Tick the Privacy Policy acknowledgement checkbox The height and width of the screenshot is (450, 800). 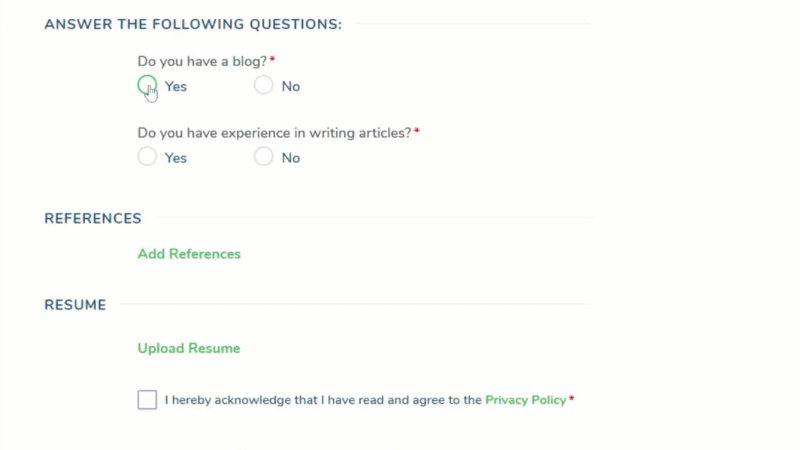point(147,400)
